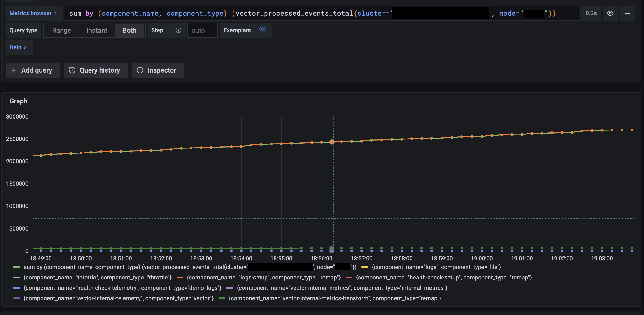
Task: Switch to Instant query type
Action: click(97, 30)
